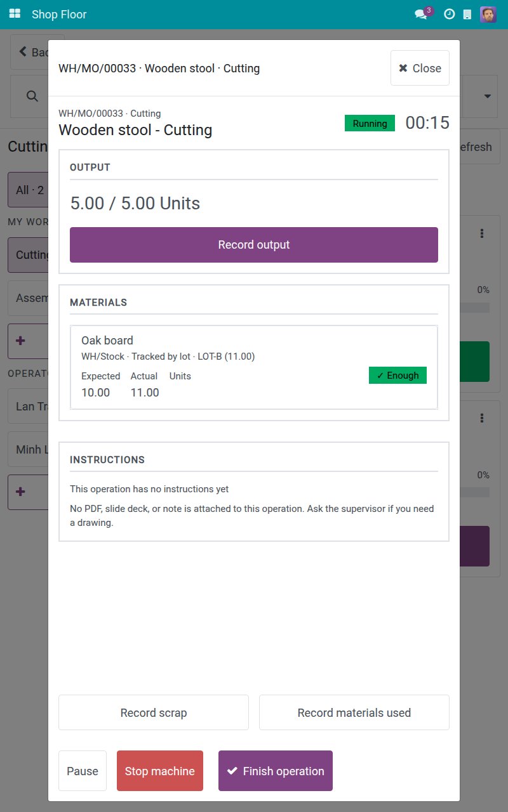The height and width of the screenshot is (812, 508).
Task: Open the user avatar menu
Action: 488,14
